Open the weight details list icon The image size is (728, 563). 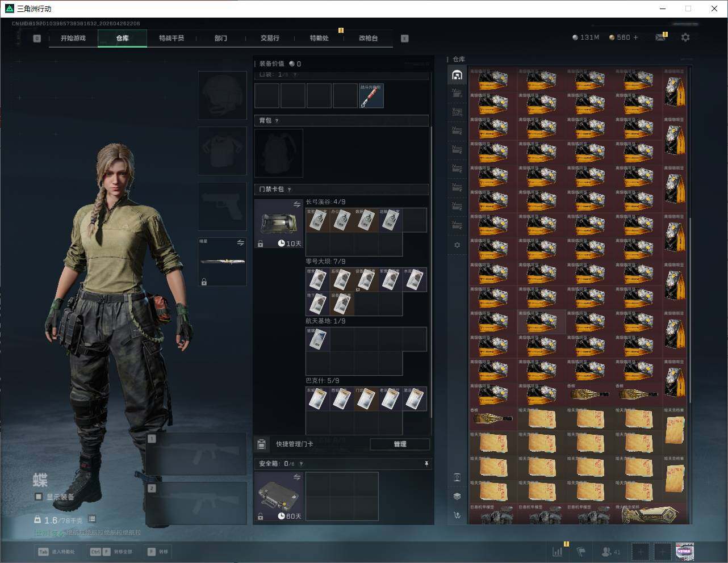[x=92, y=519]
